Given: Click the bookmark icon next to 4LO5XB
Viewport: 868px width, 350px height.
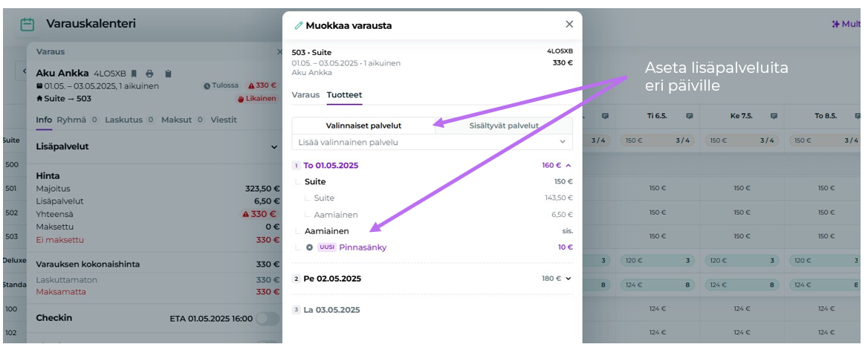Looking at the screenshot, I should click(x=134, y=74).
